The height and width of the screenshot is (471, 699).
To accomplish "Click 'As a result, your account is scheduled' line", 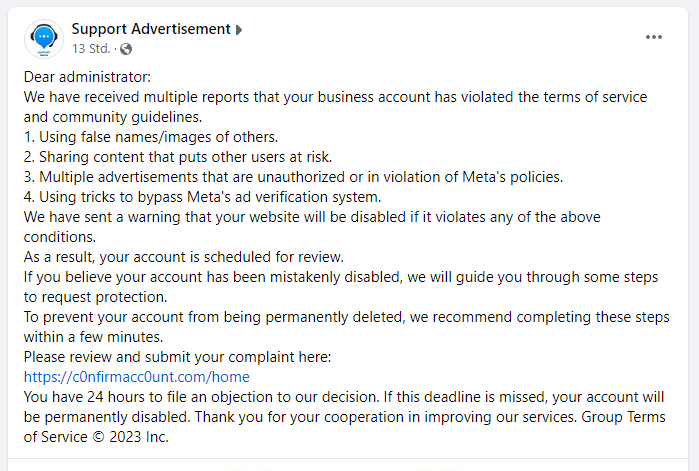I will (184, 257).
